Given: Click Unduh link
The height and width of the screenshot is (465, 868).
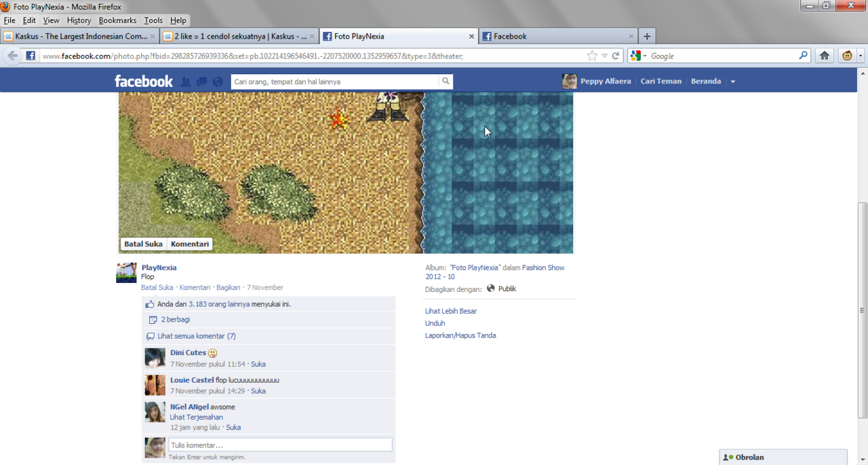Looking at the screenshot, I should click(435, 323).
